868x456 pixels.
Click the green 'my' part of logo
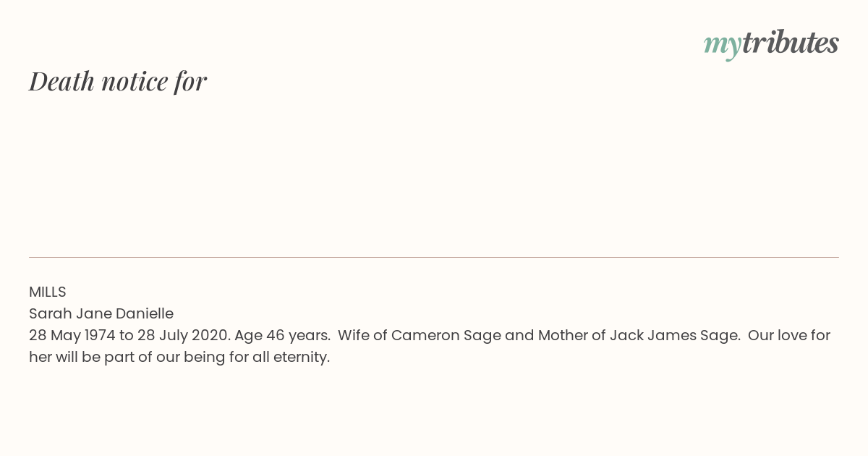pos(722,46)
